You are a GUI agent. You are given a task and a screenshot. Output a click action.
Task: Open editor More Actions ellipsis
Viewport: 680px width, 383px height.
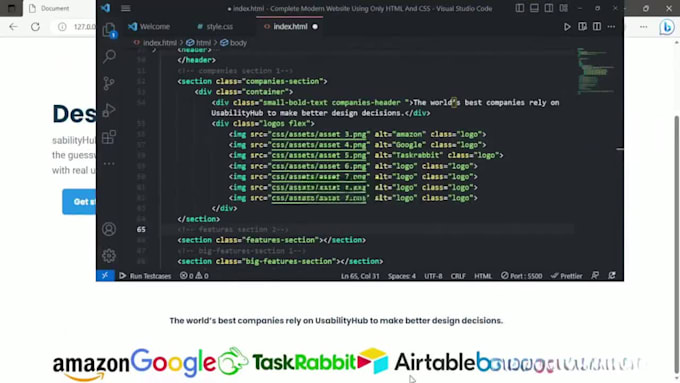click(611, 26)
